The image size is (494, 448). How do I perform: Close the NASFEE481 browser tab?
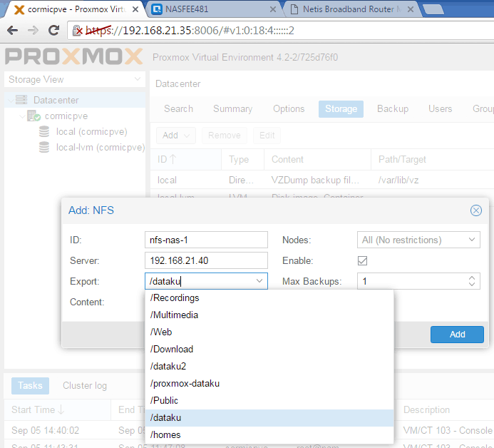tap(273, 9)
